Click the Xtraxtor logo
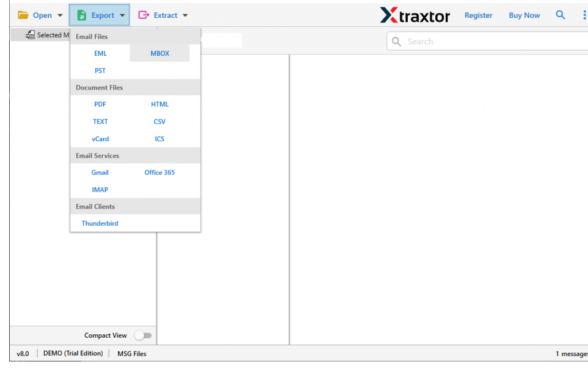This screenshot has height=375, width=588. point(415,15)
